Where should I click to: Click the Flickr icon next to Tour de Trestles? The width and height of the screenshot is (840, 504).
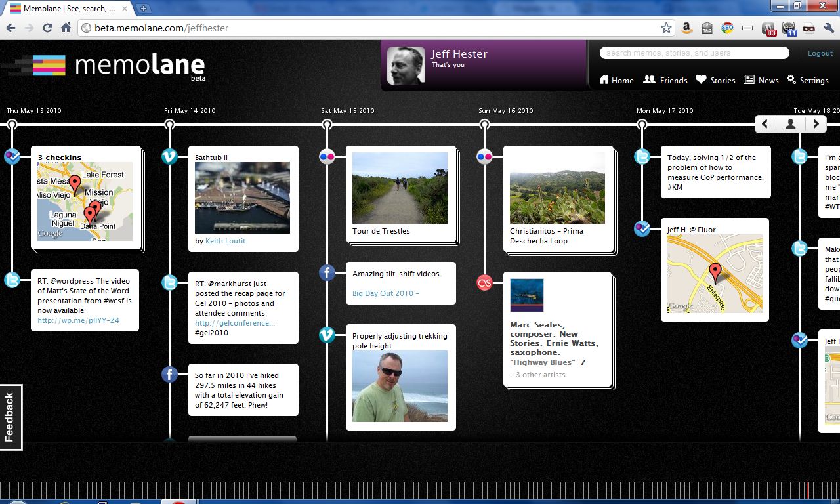(327, 156)
